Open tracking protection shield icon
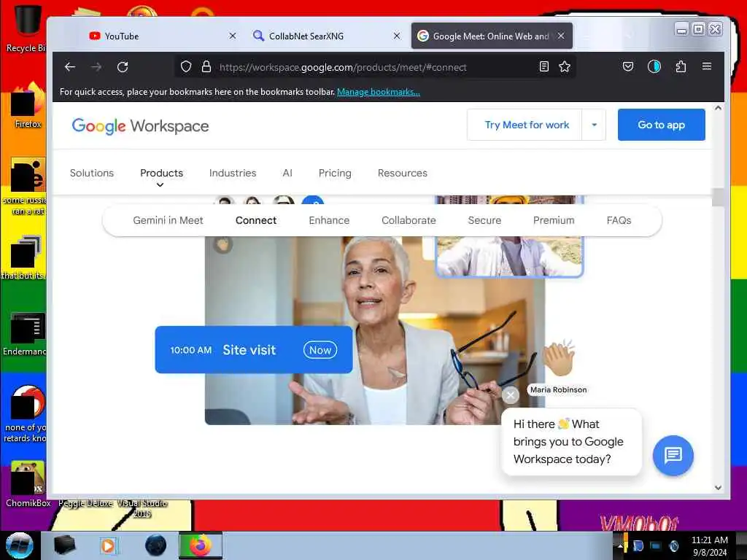Image resolution: width=747 pixels, height=560 pixels. point(186,66)
